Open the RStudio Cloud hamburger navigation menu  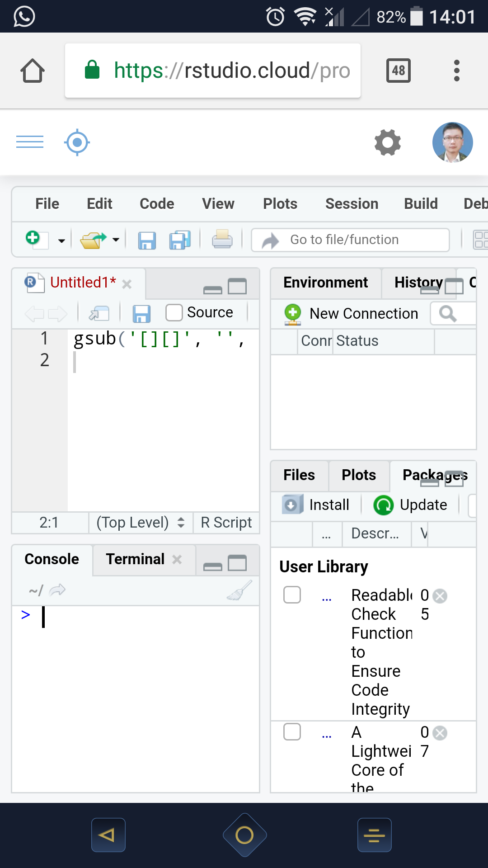pyautogui.click(x=30, y=142)
